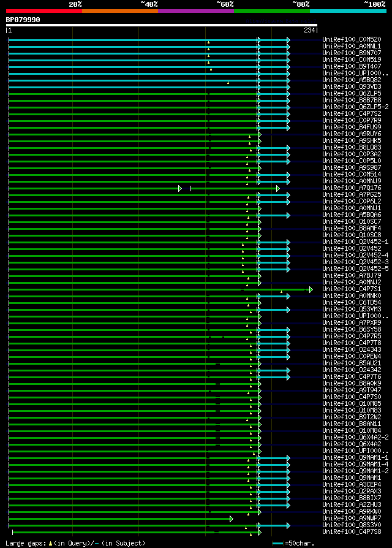Click the UniRef100_Q10SC7 label

[x=352, y=221]
